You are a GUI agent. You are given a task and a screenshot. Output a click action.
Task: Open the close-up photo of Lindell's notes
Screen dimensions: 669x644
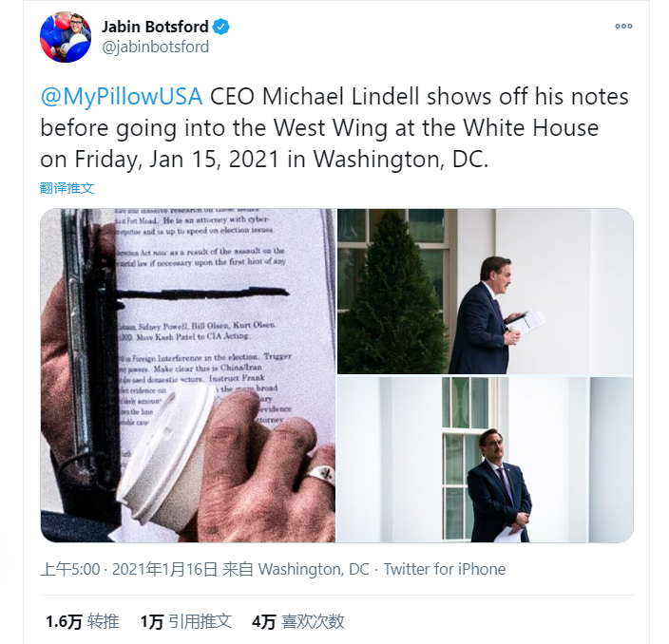[188, 375]
